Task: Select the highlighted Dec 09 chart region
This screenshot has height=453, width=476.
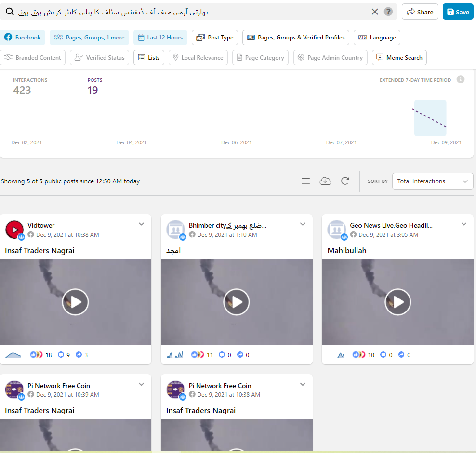Action: (x=430, y=118)
